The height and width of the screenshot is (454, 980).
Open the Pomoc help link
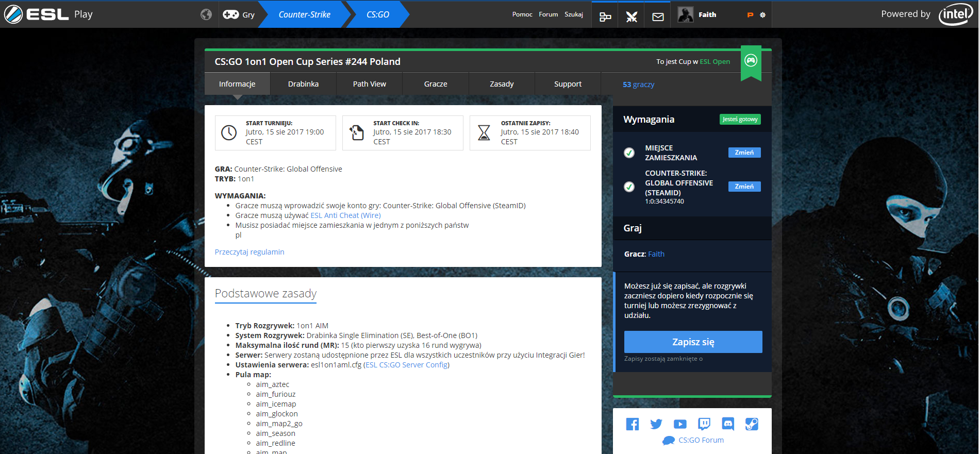coord(522,14)
